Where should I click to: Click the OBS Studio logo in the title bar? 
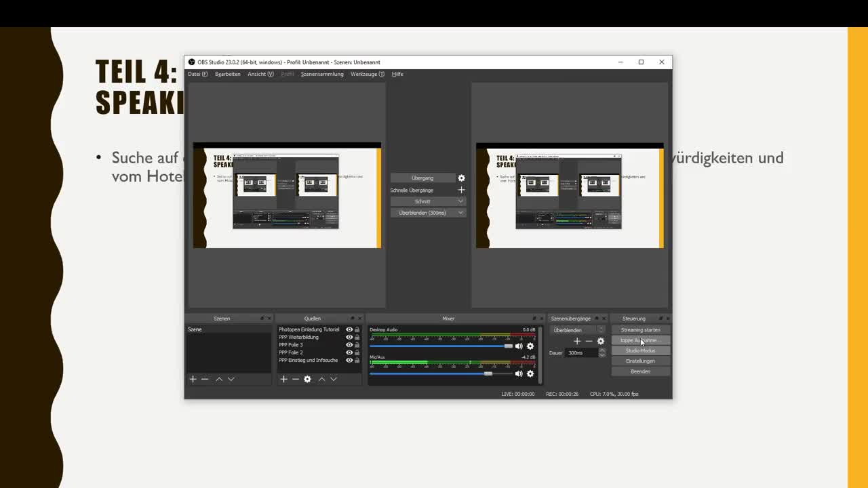click(x=192, y=62)
